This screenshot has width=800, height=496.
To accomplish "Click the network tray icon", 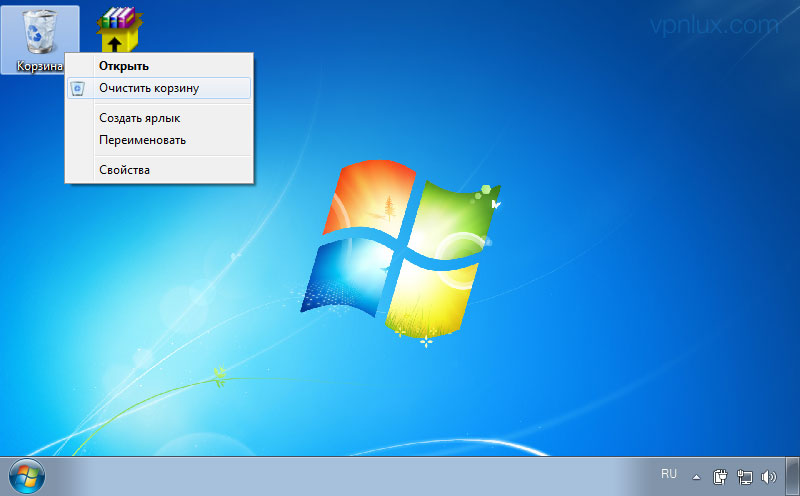I will pos(744,477).
